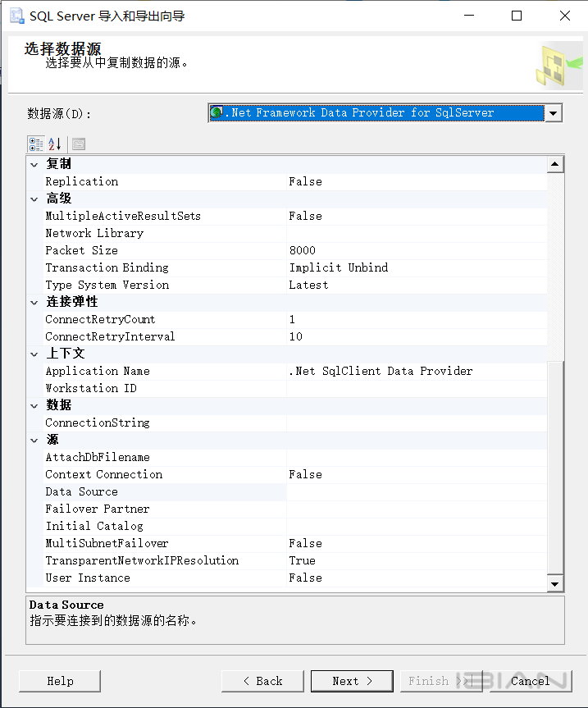Select the User Instance property label

pyautogui.click(x=88, y=578)
